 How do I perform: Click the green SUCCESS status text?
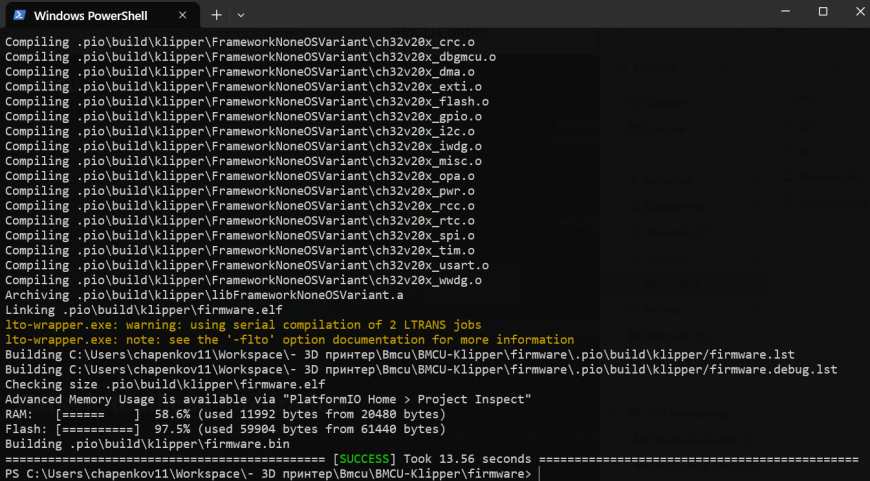pos(365,459)
